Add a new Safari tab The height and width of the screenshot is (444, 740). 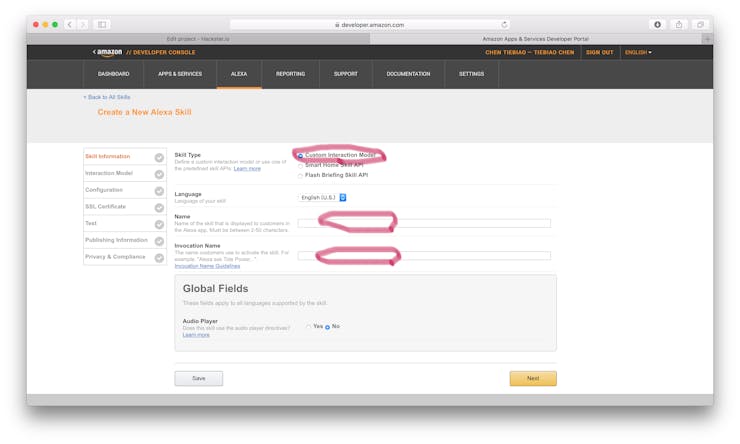tap(707, 39)
